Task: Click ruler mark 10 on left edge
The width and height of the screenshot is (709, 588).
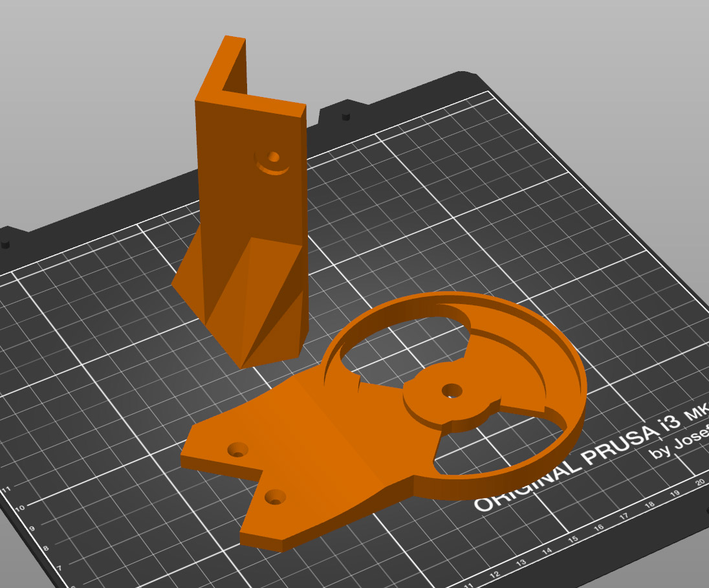Action: (x=19, y=508)
